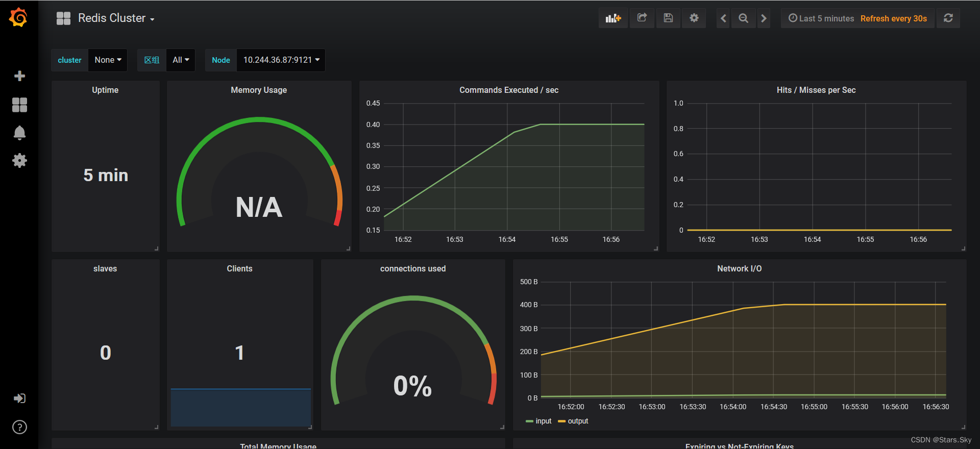This screenshot has height=449, width=980.
Task: Open the Grafana home logo
Action: pos(19,18)
